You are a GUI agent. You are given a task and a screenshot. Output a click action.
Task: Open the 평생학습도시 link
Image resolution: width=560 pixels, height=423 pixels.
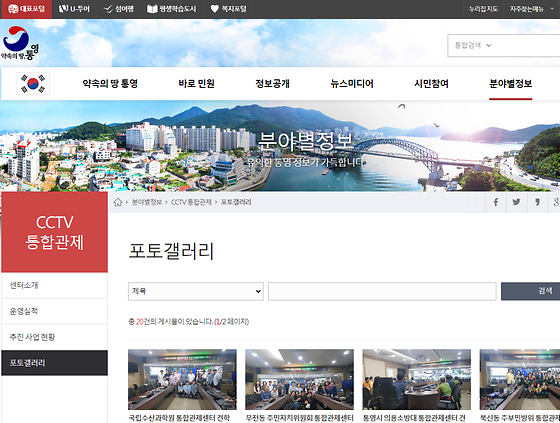[x=172, y=9]
